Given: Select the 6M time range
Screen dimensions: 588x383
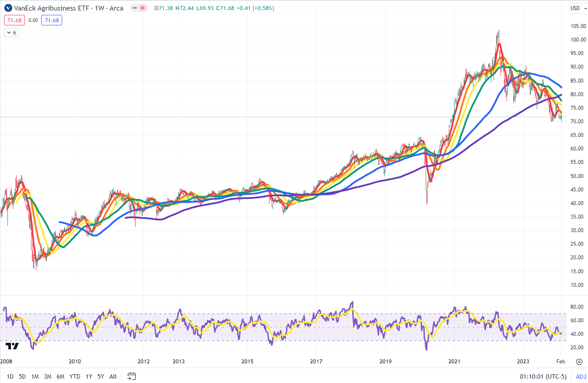Looking at the screenshot, I should click(x=60, y=376).
